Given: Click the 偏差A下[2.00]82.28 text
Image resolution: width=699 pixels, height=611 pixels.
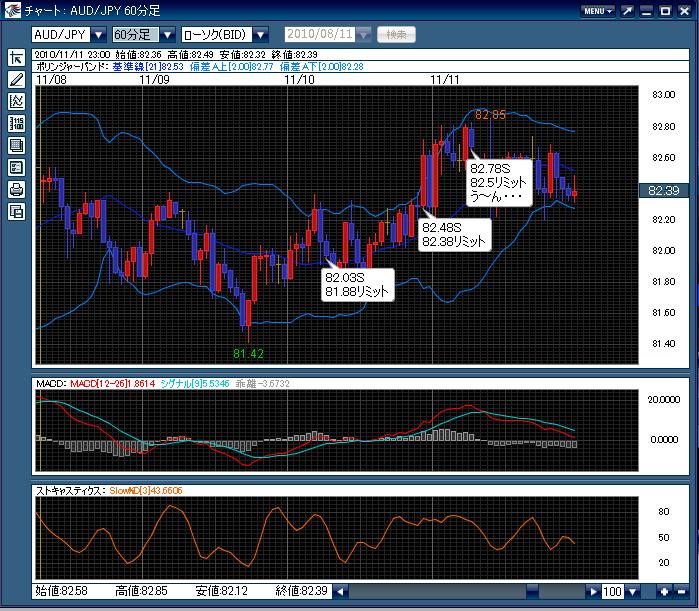Looking at the screenshot, I should point(322,67).
